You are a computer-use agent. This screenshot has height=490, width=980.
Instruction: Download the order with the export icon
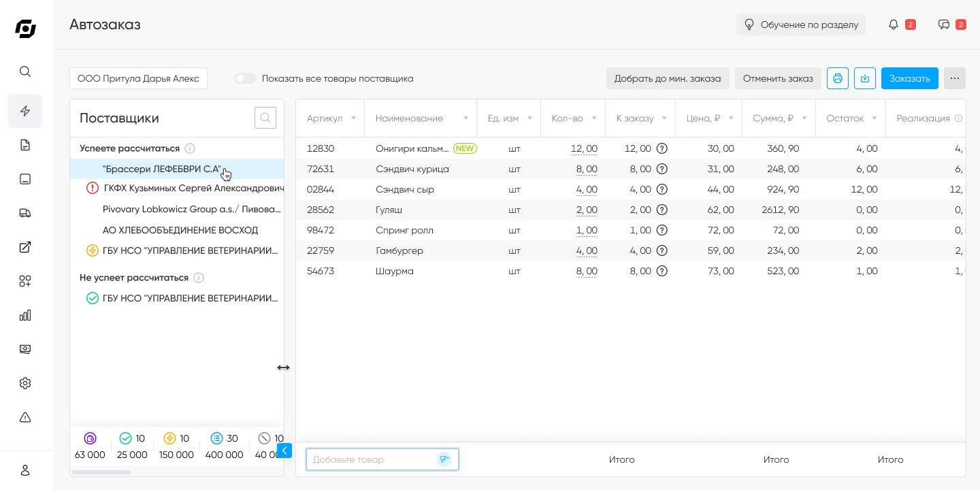pyautogui.click(x=865, y=78)
